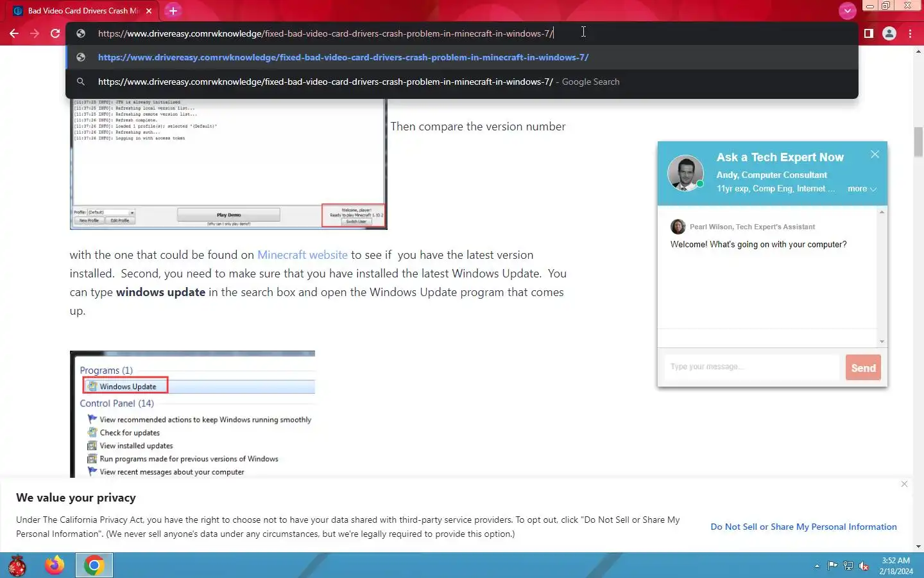The height and width of the screenshot is (578, 924).
Task: Close the Ask a Tech Expert chat widget
Action: tap(875, 154)
